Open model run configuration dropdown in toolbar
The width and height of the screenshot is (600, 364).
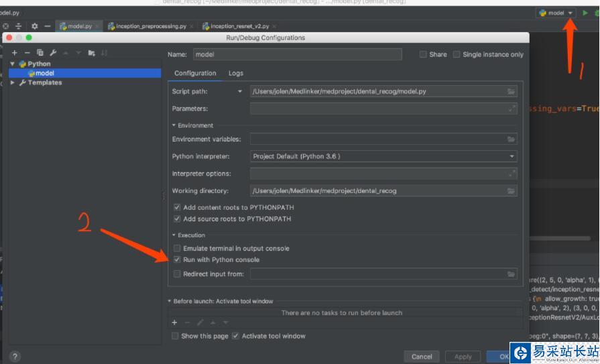[x=556, y=13]
